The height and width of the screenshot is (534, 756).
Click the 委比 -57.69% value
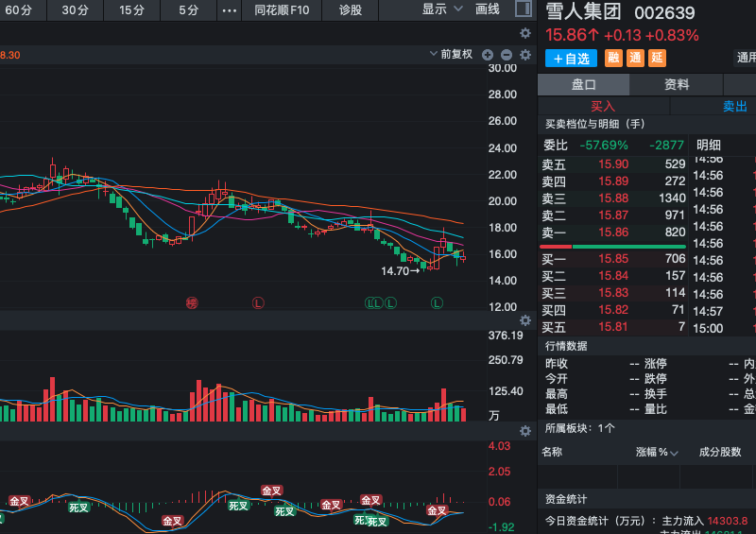[604, 146]
